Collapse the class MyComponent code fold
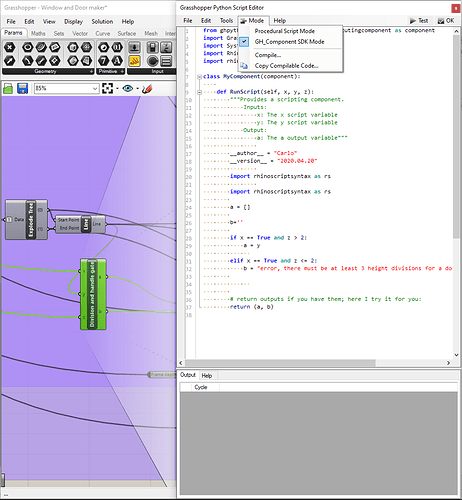This screenshot has width=462, height=500. [x=199, y=77]
